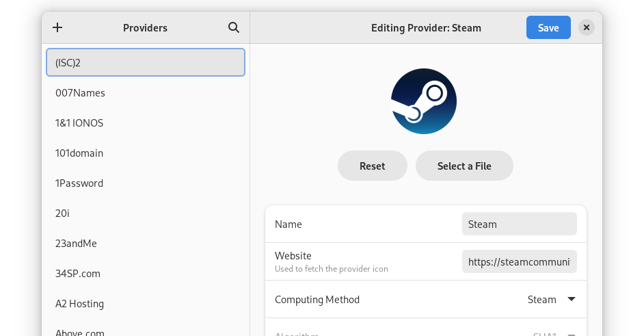Select 1Password in the list
This screenshot has height=336, width=644.
(145, 183)
